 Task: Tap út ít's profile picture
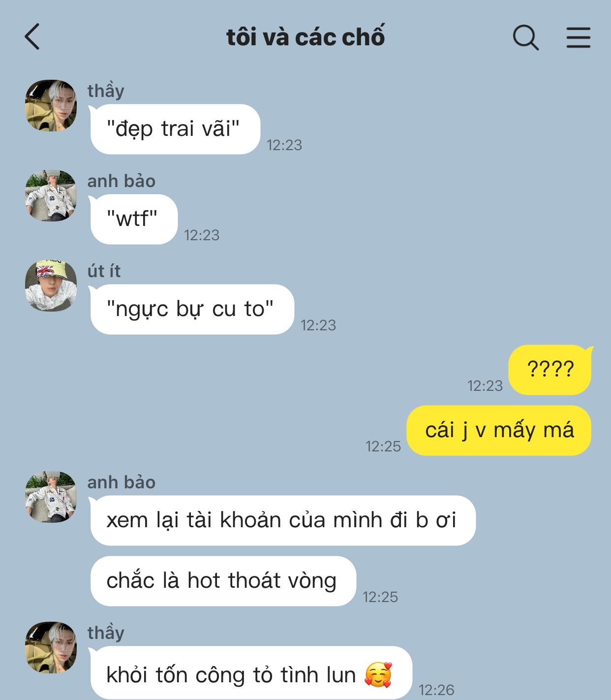pyautogui.click(x=51, y=286)
